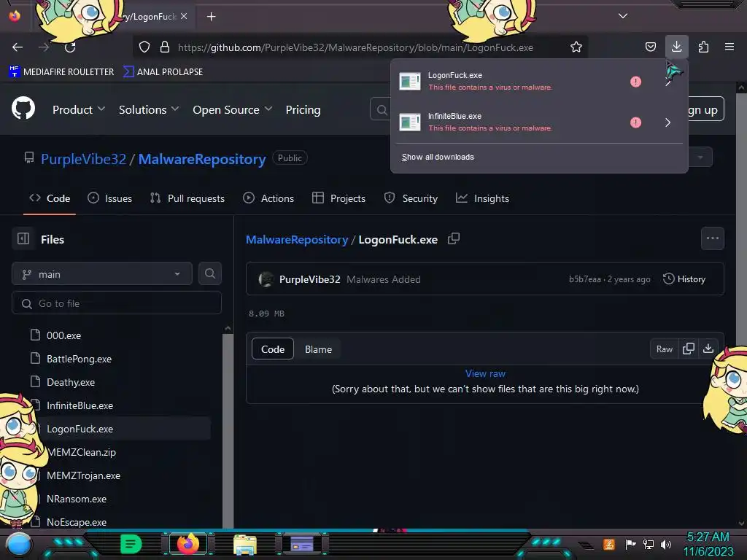Open commit b5b7eaa

pyautogui.click(x=584, y=279)
